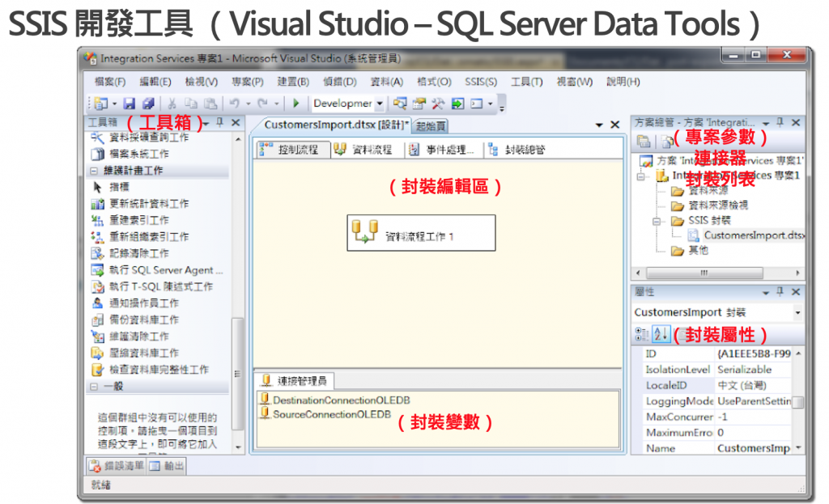
Task: Click Solution Explorer show-all-files icon
Action: 667,141
